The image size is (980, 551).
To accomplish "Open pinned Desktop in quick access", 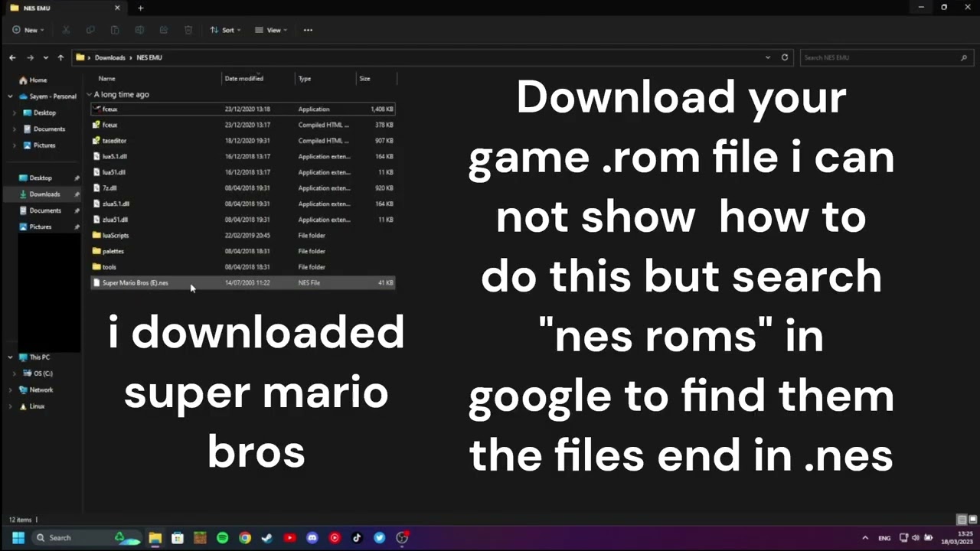I will coord(41,178).
